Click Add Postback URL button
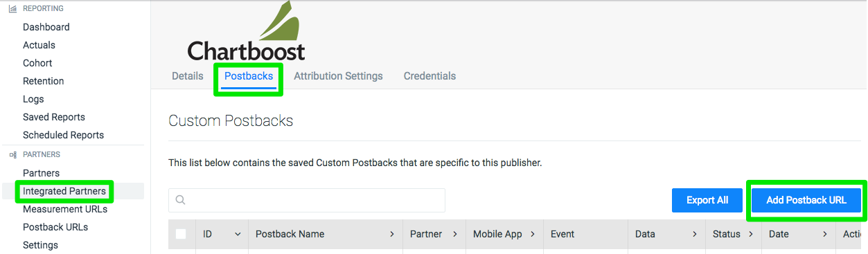Image resolution: width=868 pixels, height=254 pixels. [806, 200]
